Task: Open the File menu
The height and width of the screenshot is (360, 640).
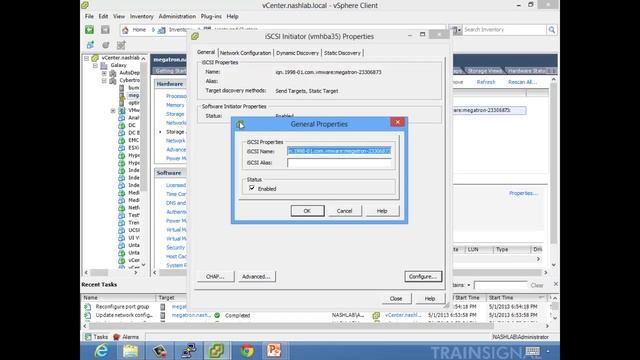Action: click(x=89, y=16)
